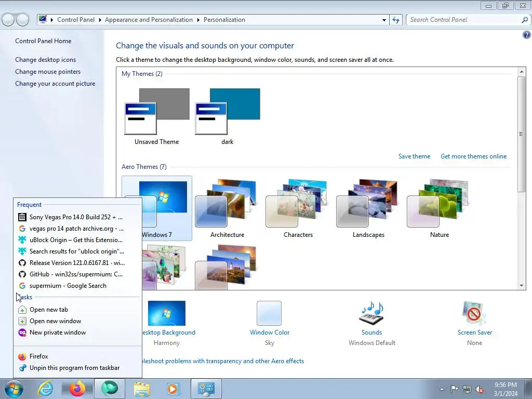
Task: Click the theme list scroll up arrow
Action: pos(522,72)
